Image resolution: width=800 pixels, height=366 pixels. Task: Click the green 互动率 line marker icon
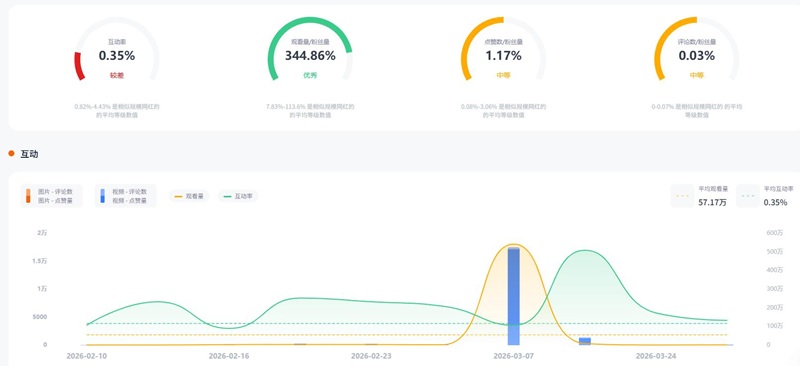point(227,196)
